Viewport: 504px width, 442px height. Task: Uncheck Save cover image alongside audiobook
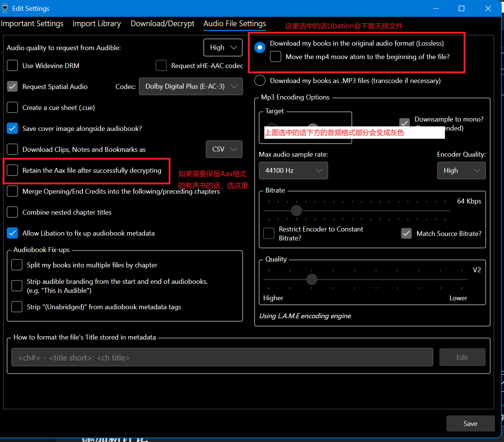(12, 128)
